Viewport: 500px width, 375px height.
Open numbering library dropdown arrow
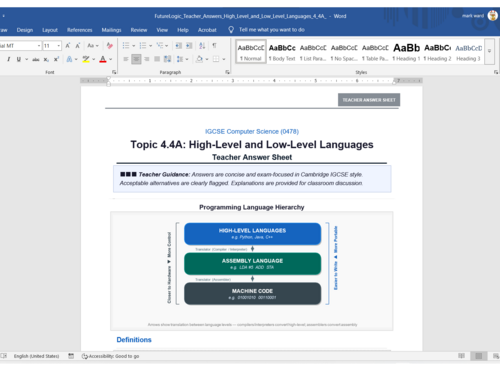click(150, 46)
